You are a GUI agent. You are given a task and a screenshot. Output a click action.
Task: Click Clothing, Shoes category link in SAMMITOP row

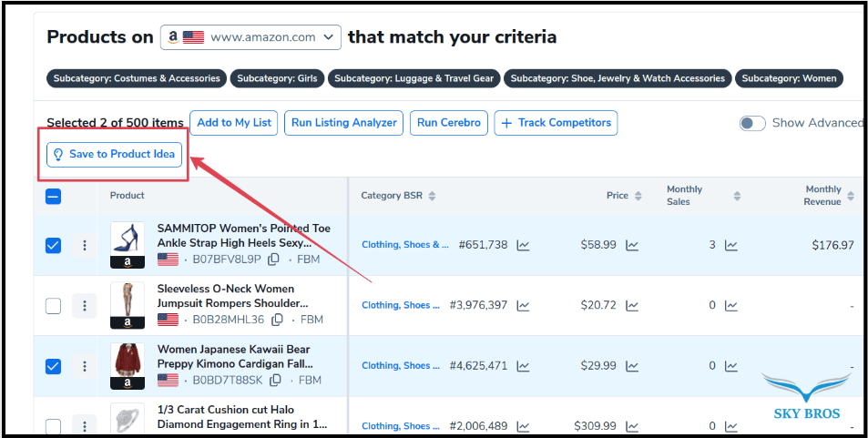pos(405,245)
